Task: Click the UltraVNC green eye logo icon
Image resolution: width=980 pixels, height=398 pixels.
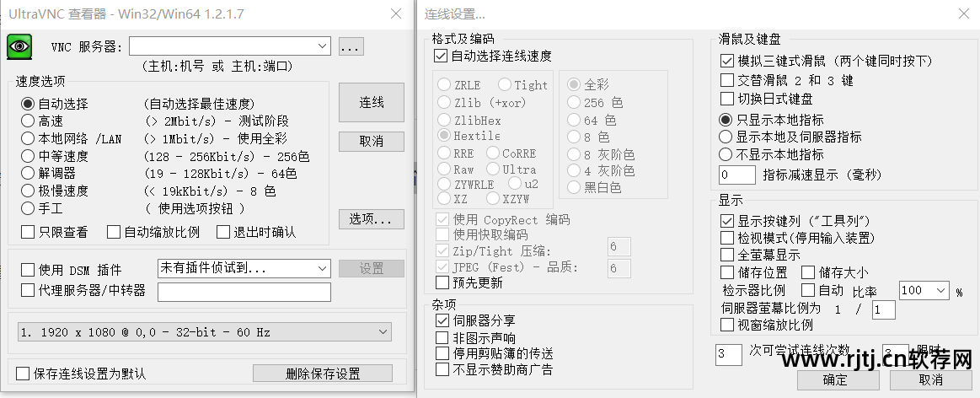Action: 19,47
